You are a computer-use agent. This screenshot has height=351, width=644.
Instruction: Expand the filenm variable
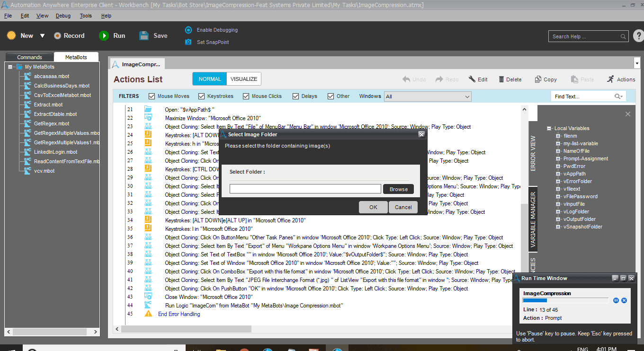558,136
